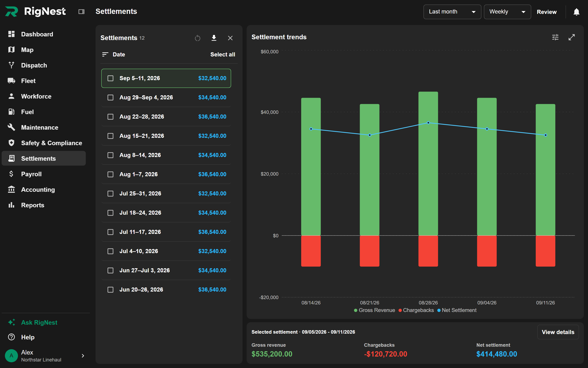The height and width of the screenshot is (368, 588).
Task: Click Select all settlements
Action: point(223,55)
